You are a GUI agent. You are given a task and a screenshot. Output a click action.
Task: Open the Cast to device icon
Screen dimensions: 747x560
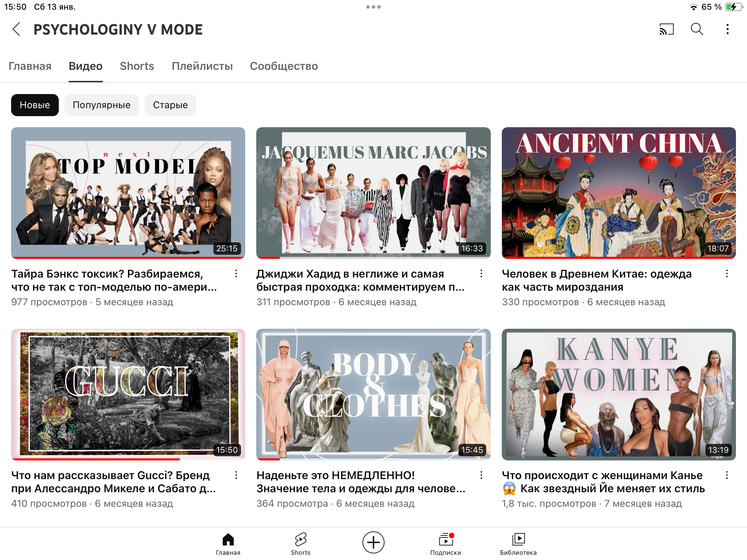(x=666, y=29)
